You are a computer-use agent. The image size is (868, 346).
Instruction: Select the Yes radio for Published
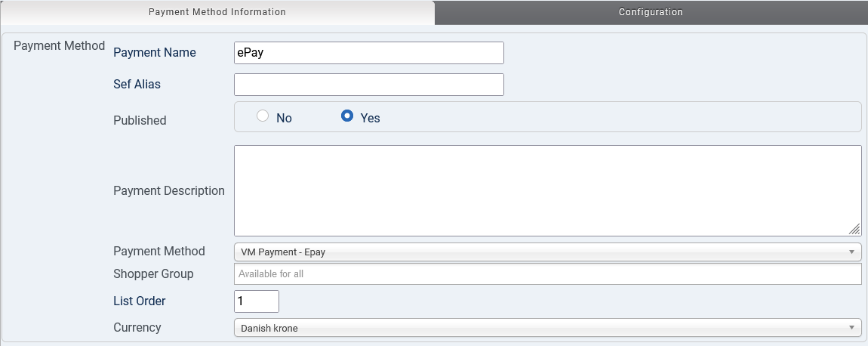point(347,116)
